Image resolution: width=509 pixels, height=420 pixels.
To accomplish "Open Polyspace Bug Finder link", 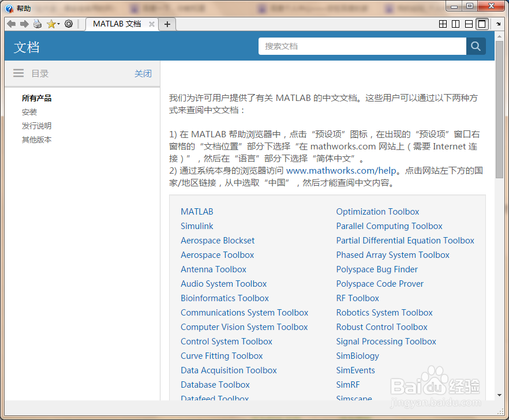I will point(377,269).
